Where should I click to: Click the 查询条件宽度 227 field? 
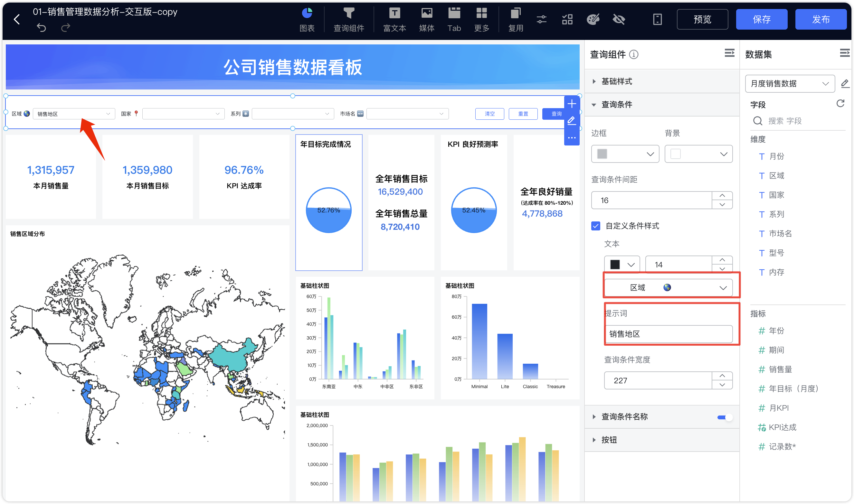[x=658, y=380]
